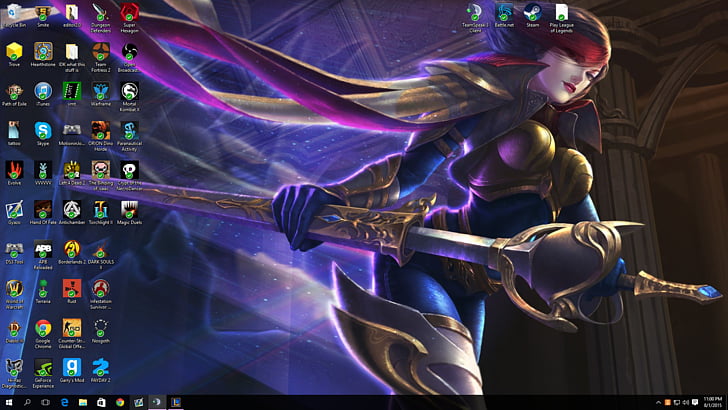Screen dimensions: 728x410
Task: Open Chrome from the taskbar
Action: pyautogui.click(x=120, y=402)
